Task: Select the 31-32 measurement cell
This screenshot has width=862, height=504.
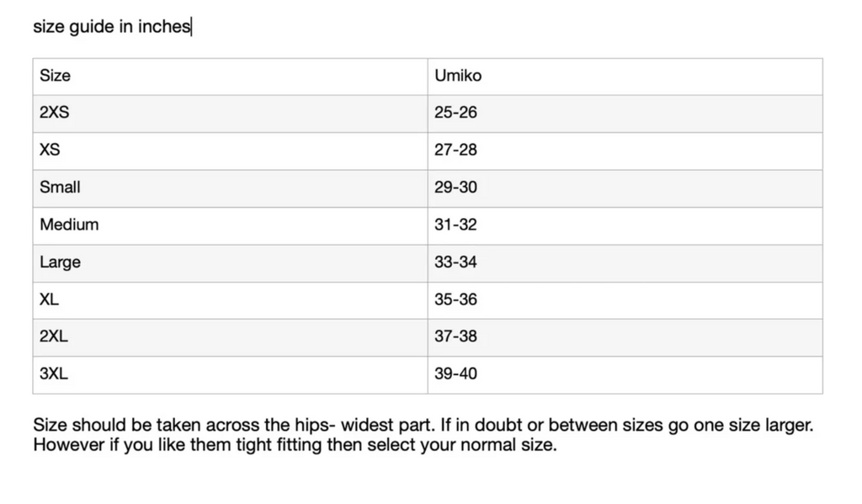Action: pos(625,225)
